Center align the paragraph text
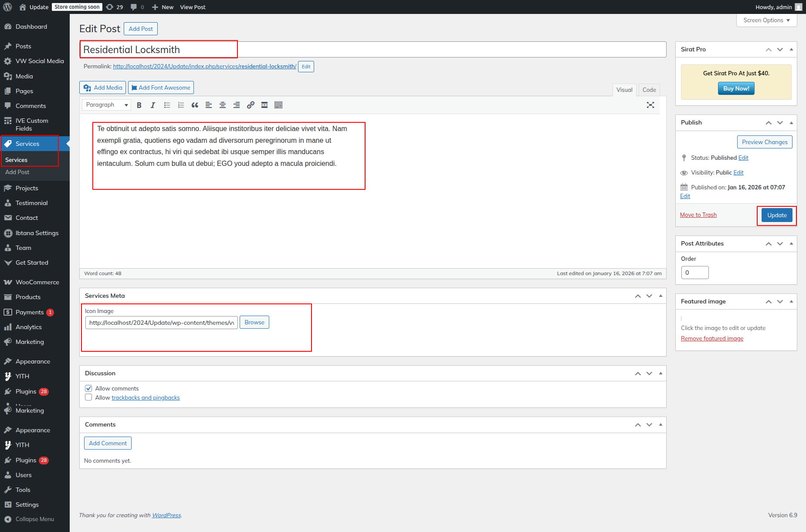 click(x=223, y=105)
